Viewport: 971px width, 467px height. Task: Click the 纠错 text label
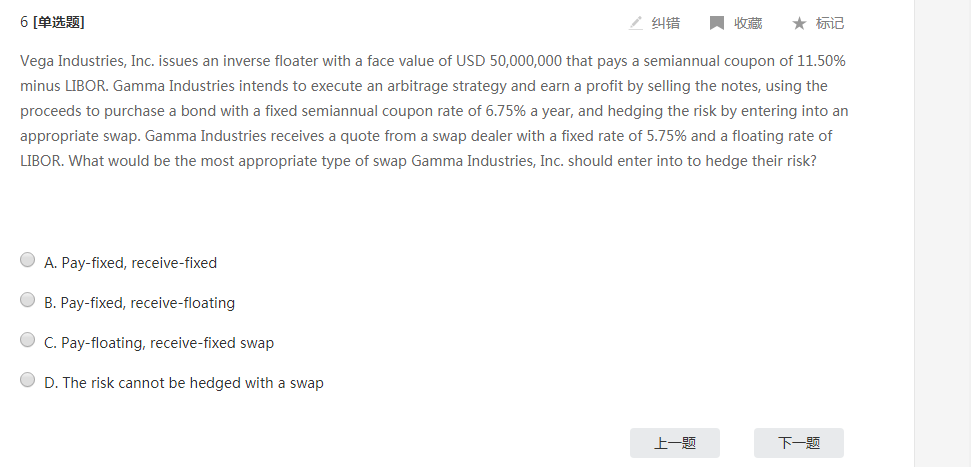click(x=666, y=23)
